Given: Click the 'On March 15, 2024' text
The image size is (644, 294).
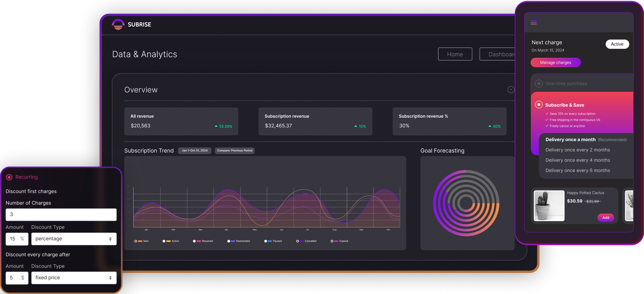Looking at the screenshot, I should pos(548,50).
